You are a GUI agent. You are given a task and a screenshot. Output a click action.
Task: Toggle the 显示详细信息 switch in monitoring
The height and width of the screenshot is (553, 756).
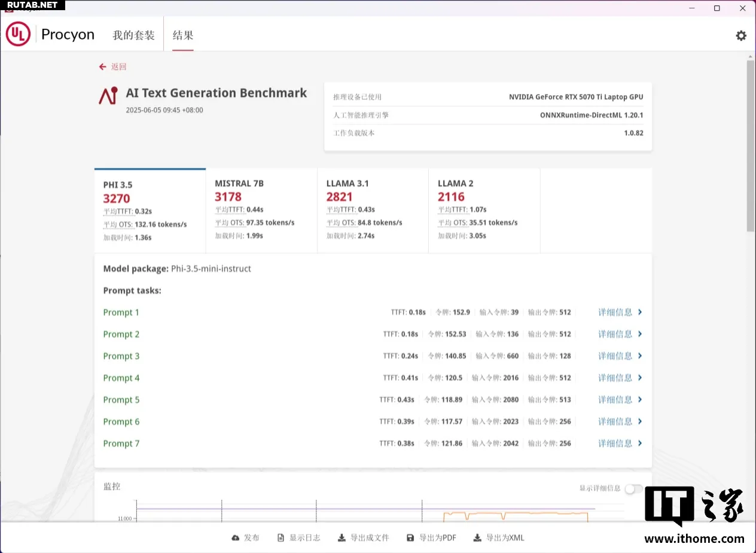(x=633, y=489)
